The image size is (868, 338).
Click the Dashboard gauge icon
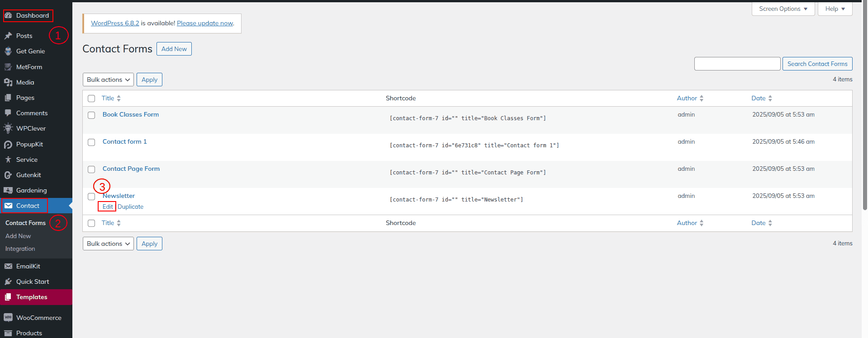point(8,15)
